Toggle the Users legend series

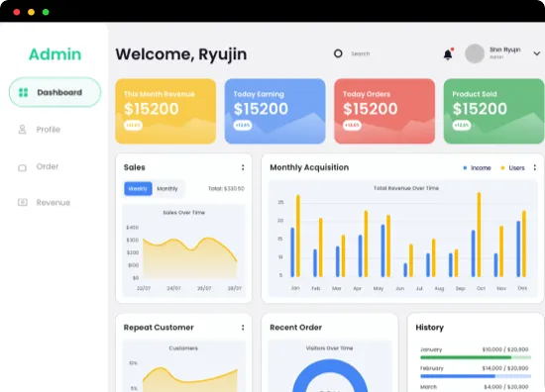pos(512,168)
